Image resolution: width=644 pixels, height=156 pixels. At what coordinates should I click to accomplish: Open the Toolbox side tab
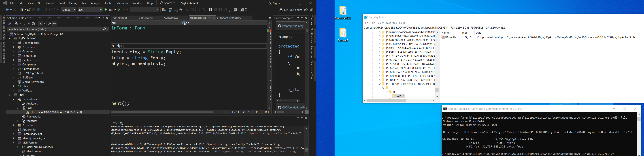click(x=311, y=20)
